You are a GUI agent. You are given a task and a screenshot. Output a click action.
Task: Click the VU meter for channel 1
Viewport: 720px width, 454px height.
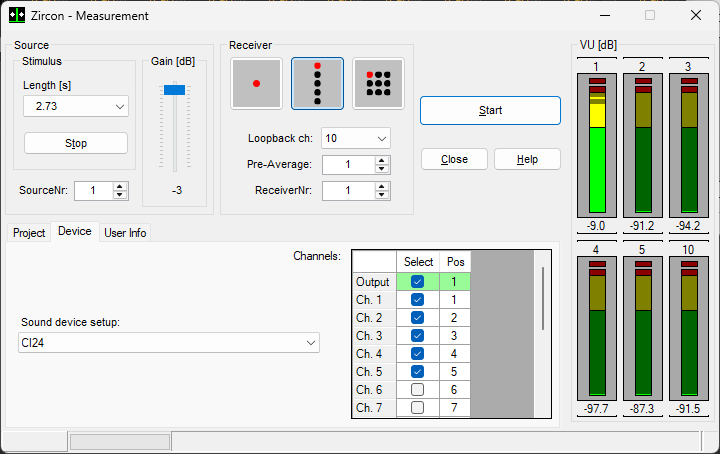coord(597,145)
